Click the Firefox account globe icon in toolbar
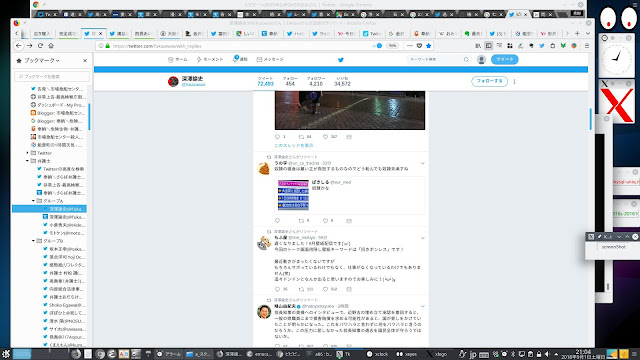The height and width of the screenshot is (360, 640). 574,46
